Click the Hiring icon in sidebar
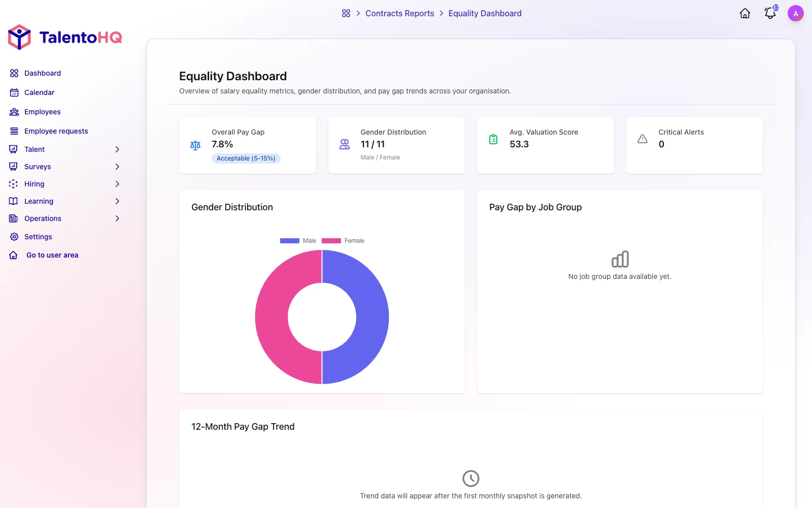The width and height of the screenshot is (812, 508). pos(13,184)
